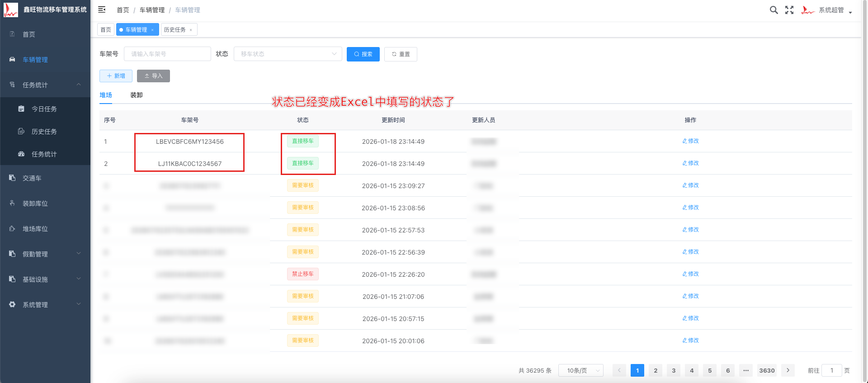868x383 pixels.
Task: Open 堆场库位 in the sidebar
Action: click(x=45, y=229)
